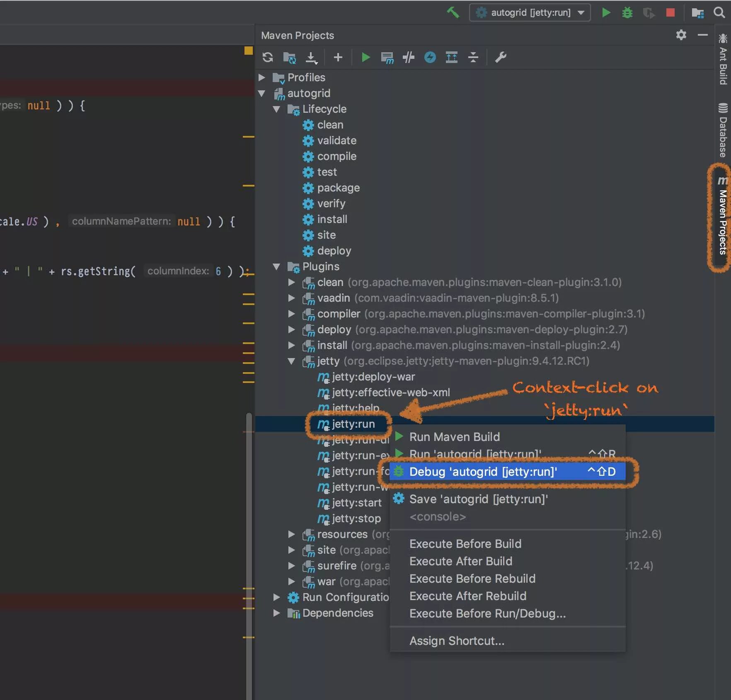The height and width of the screenshot is (700, 731).
Task: Toggle Skip Tests mode lightning icon
Action: [430, 57]
